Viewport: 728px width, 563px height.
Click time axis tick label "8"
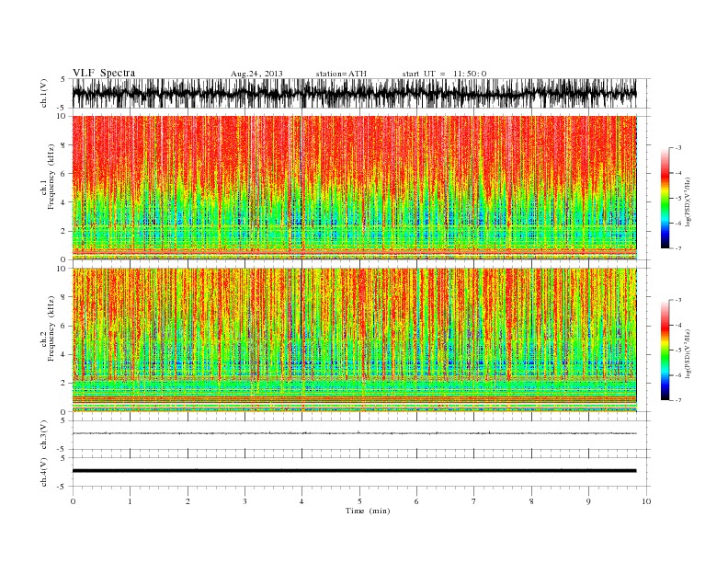(x=531, y=501)
